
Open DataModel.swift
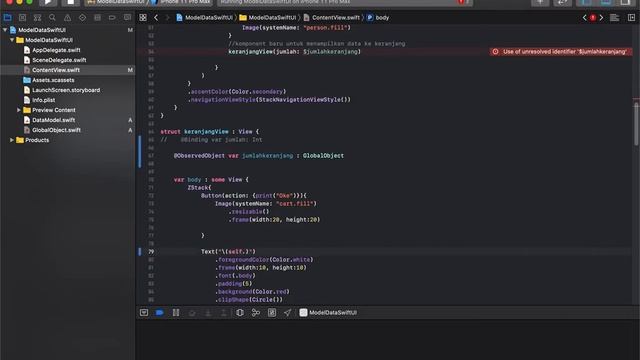coord(53,120)
